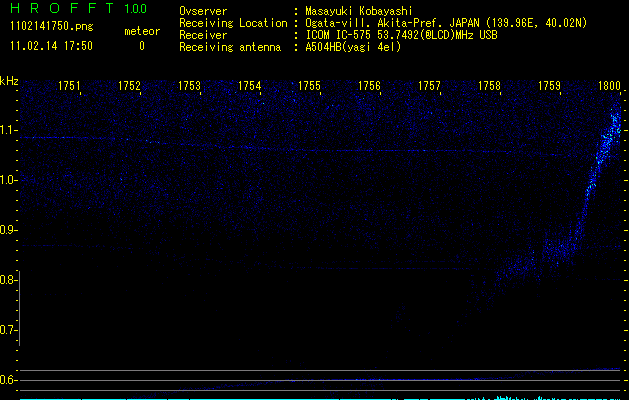Click time marker 1753
629x400 pixels.
(x=189, y=86)
